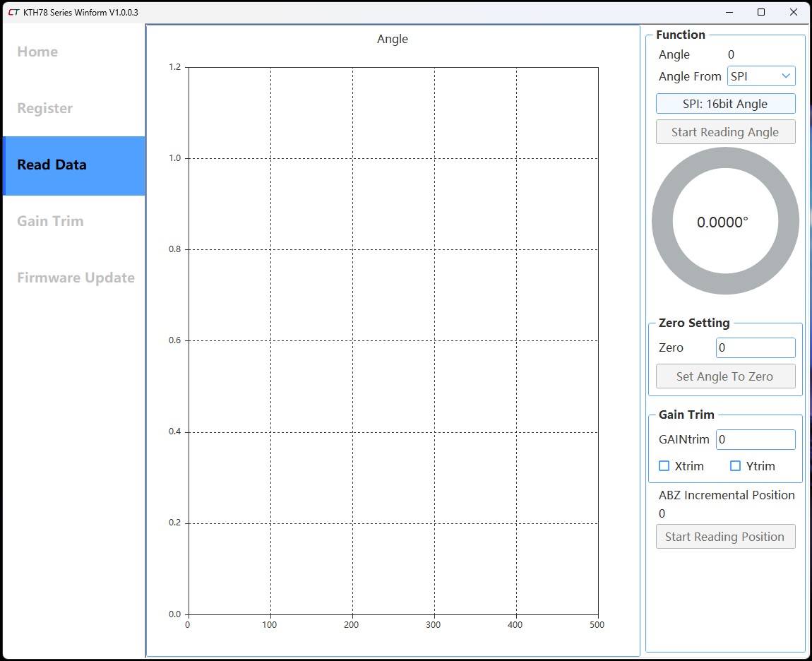Toggle the Ytrim checkbox

pos(735,466)
